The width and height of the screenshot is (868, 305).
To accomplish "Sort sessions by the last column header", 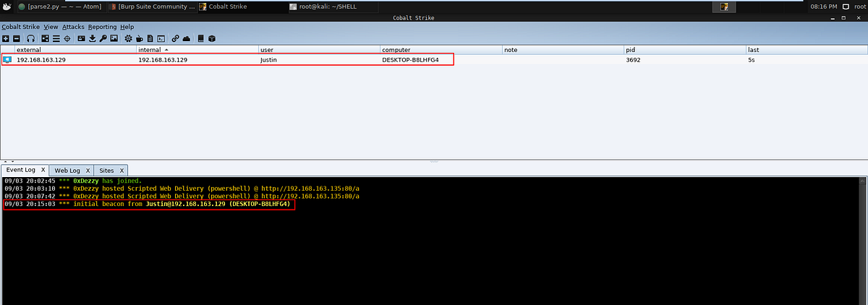I will pos(807,50).
